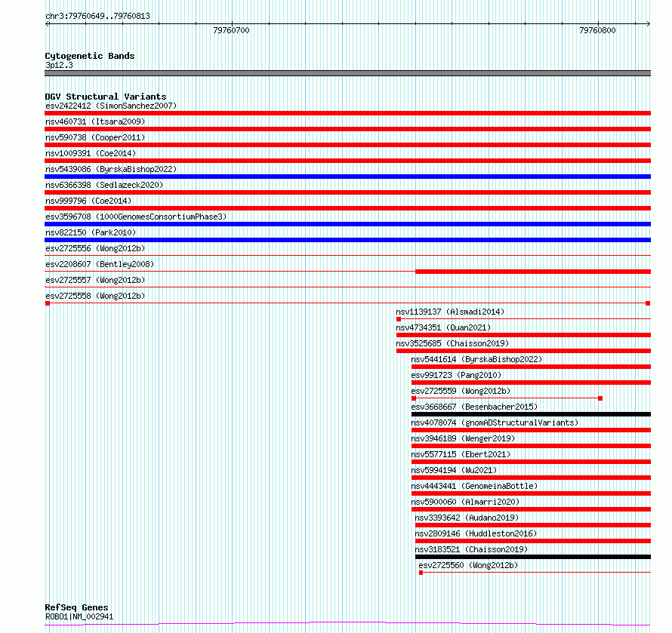
Task: Click nsv4443441 (GenomeinaBottle) label
Action: coord(474,486)
